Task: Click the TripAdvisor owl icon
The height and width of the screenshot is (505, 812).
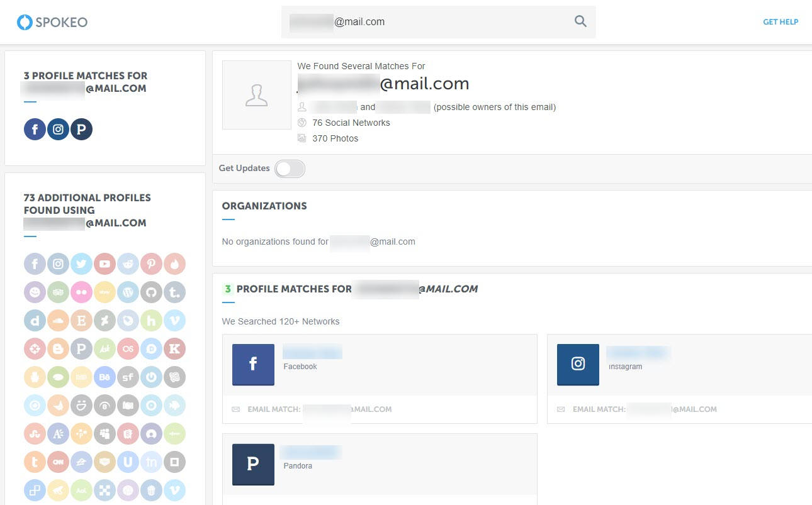Action: [x=58, y=292]
